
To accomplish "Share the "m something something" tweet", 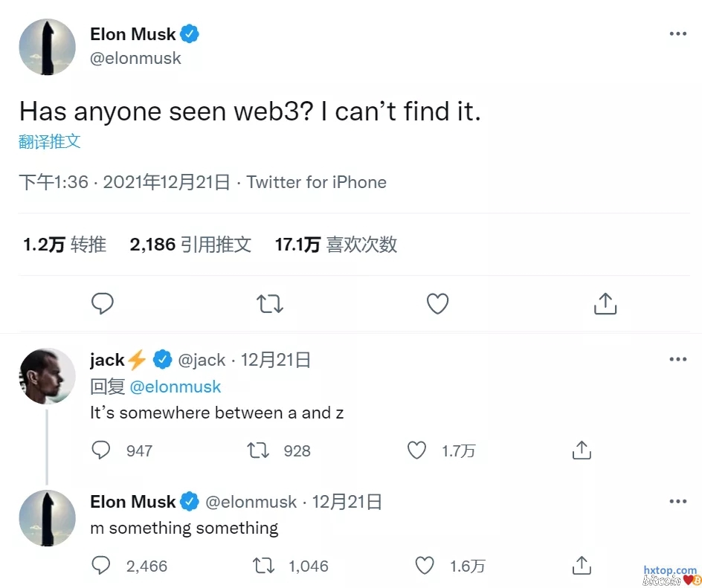I will tap(582, 566).
